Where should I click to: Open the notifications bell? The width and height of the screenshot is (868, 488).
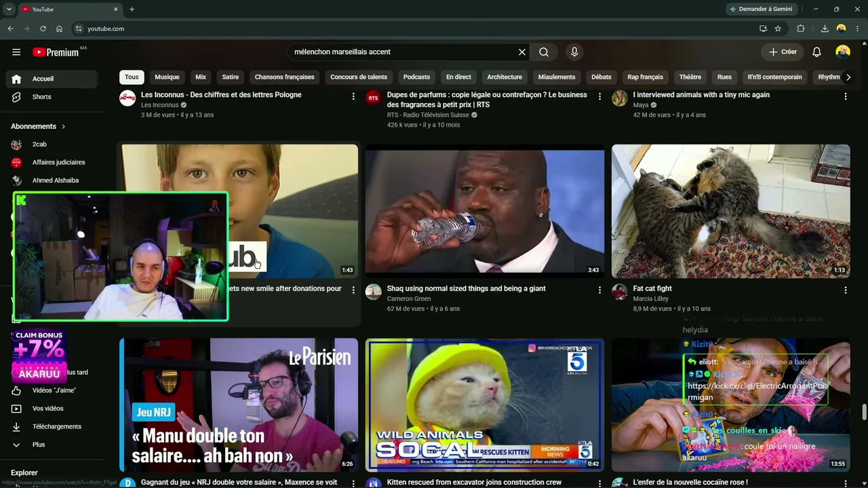point(817,52)
